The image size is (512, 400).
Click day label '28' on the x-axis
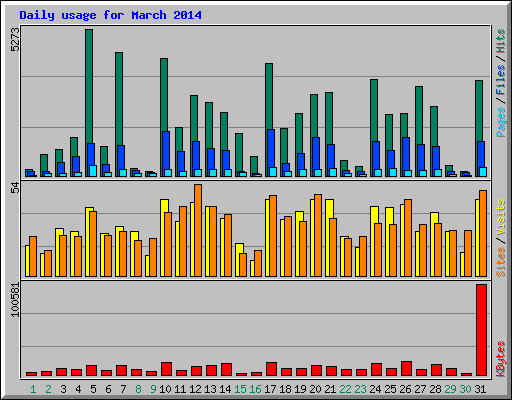[435, 389]
